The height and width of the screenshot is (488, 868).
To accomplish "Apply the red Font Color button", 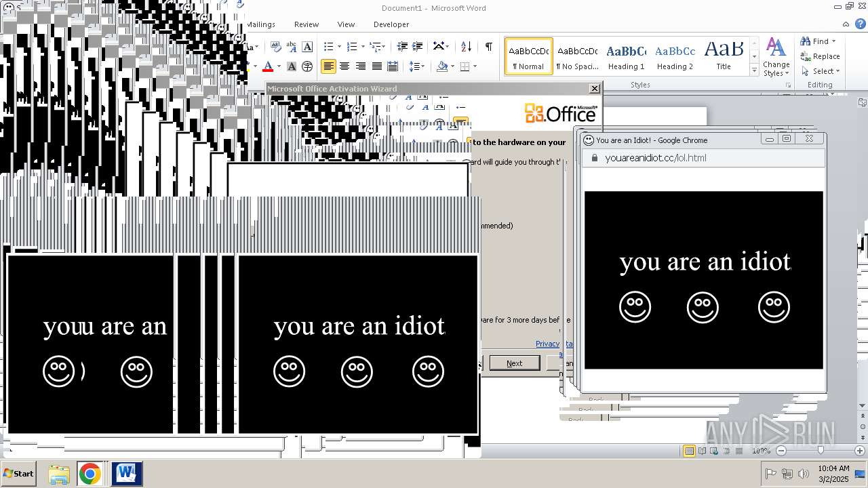I will coord(268,66).
